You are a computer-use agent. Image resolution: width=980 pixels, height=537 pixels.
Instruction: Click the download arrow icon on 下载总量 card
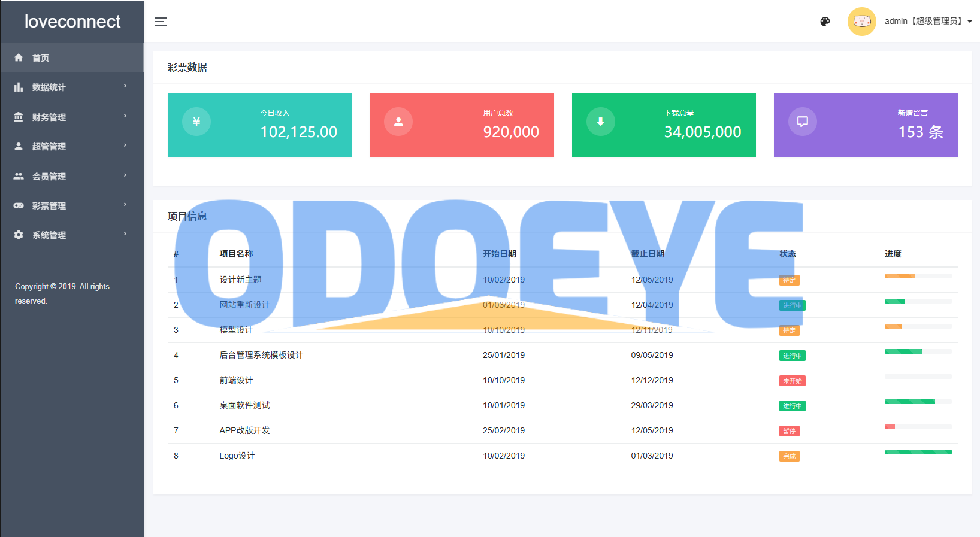(x=600, y=122)
